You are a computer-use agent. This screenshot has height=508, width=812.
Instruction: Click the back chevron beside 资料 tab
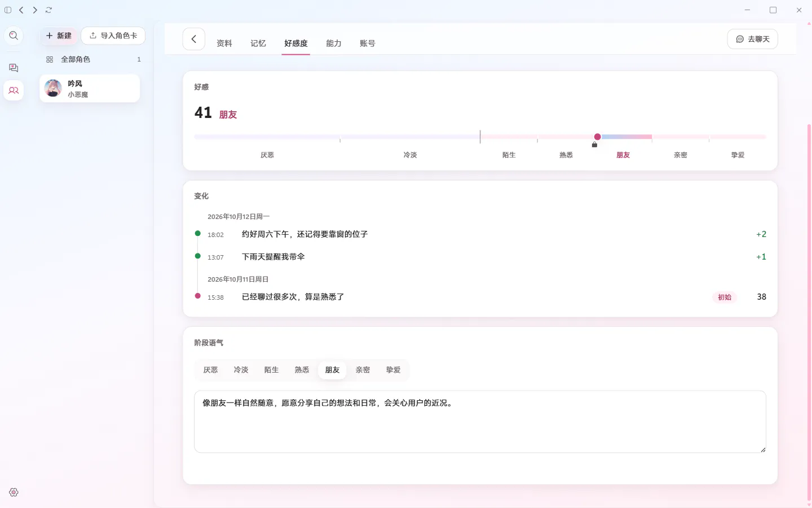click(x=193, y=39)
